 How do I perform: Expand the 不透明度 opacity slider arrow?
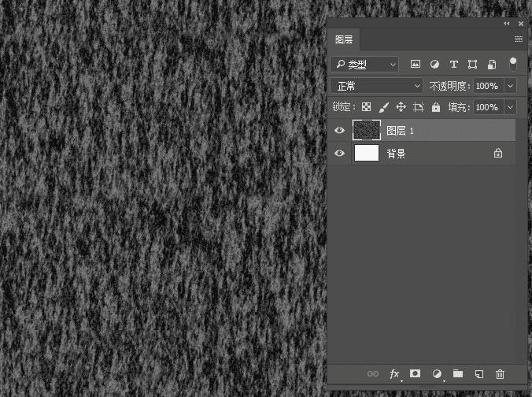pyautogui.click(x=510, y=86)
